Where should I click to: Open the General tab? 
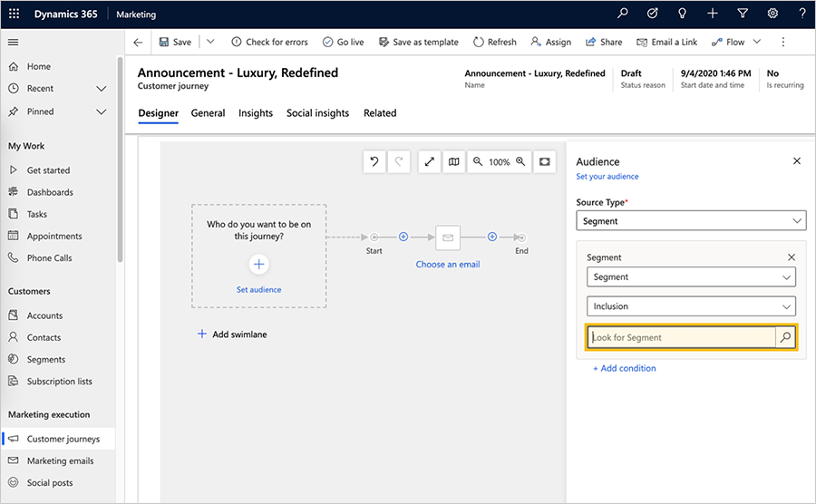[x=208, y=113]
